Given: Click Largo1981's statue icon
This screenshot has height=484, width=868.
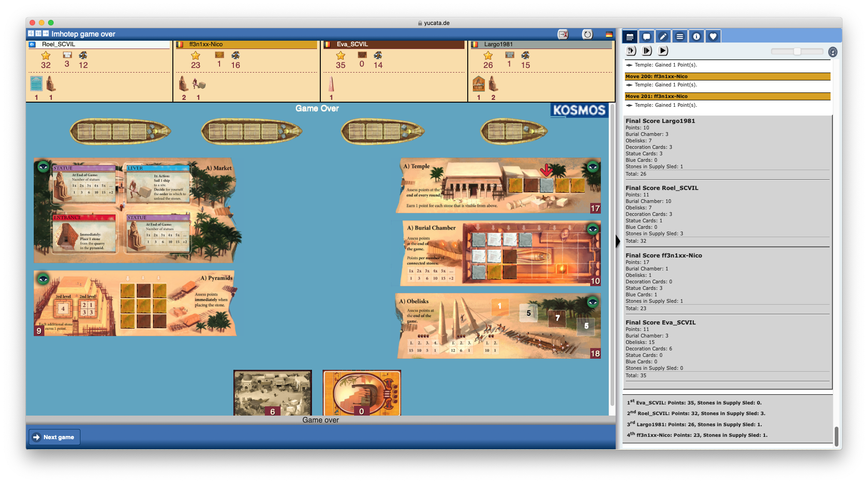Looking at the screenshot, I should coord(493,83).
